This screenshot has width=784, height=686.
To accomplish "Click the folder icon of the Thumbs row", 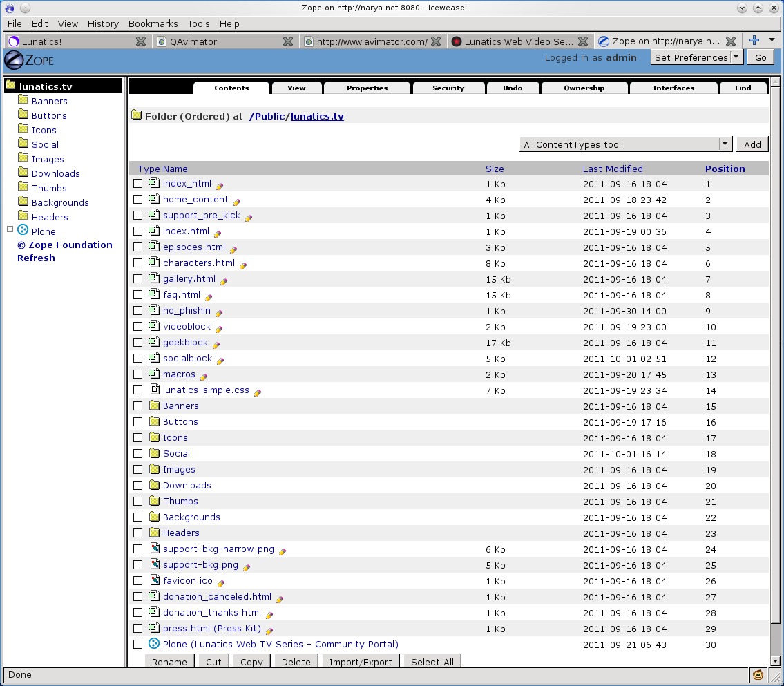I will tap(155, 500).
